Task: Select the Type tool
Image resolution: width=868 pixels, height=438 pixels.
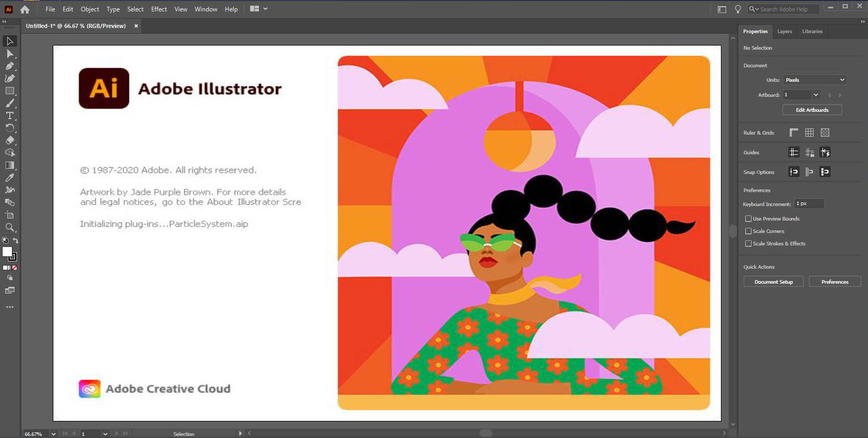Action: click(9, 115)
